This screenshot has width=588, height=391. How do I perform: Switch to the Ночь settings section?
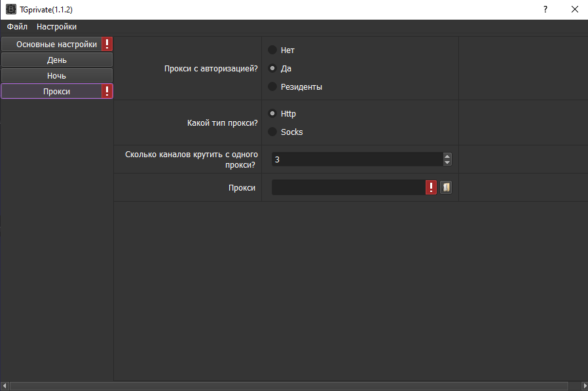point(56,76)
